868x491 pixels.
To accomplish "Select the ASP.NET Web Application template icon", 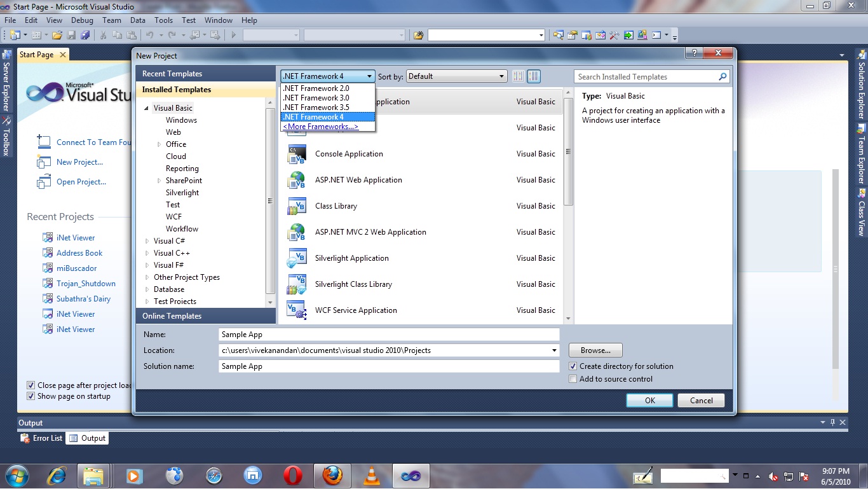I will click(296, 180).
